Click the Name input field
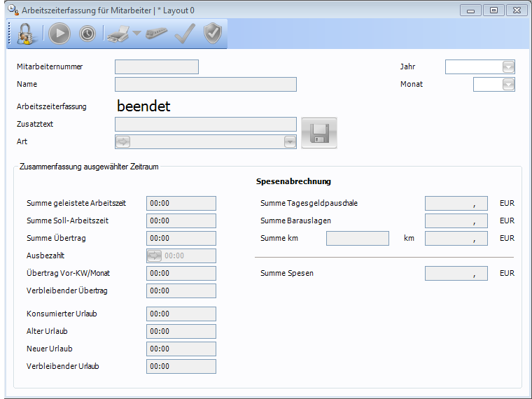Image resolution: width=532 pixels, height=399 pixels. (206, 85)
